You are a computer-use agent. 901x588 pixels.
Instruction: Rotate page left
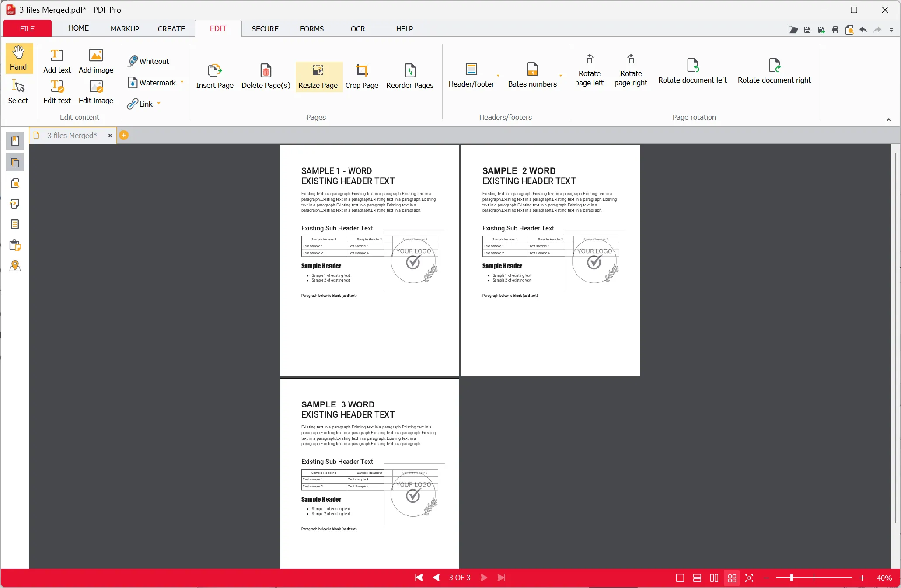click(x=589, y=70)
